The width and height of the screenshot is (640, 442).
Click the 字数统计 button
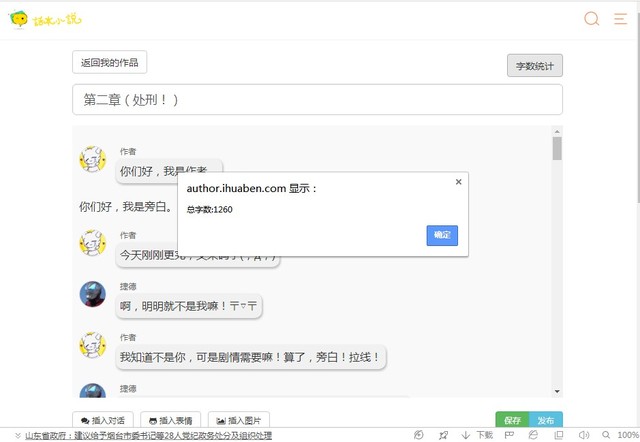pos(535,66)
